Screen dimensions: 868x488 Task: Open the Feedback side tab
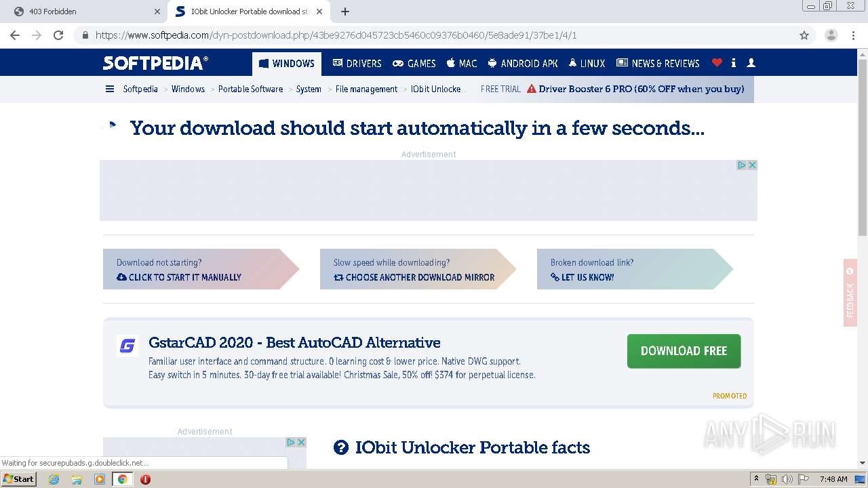[850, 293]
